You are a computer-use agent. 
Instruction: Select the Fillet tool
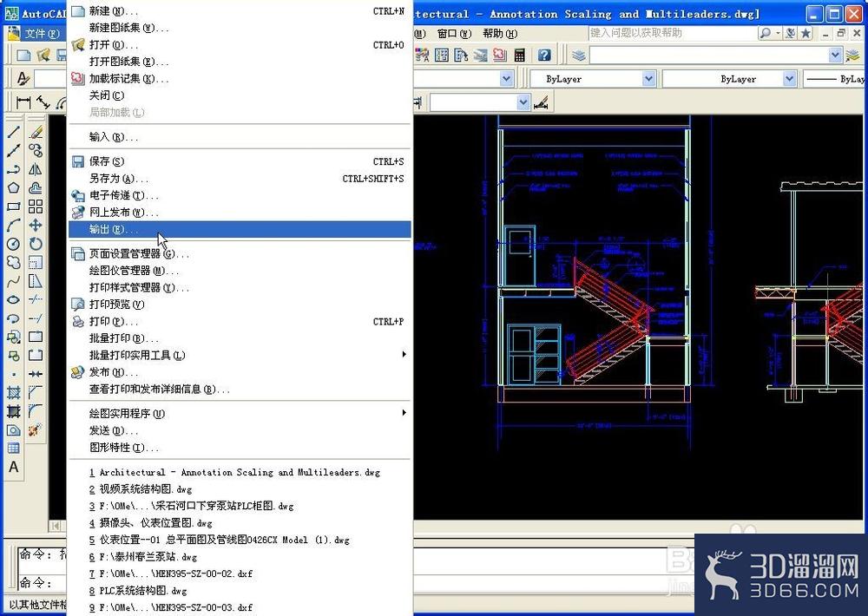point(36,411)
